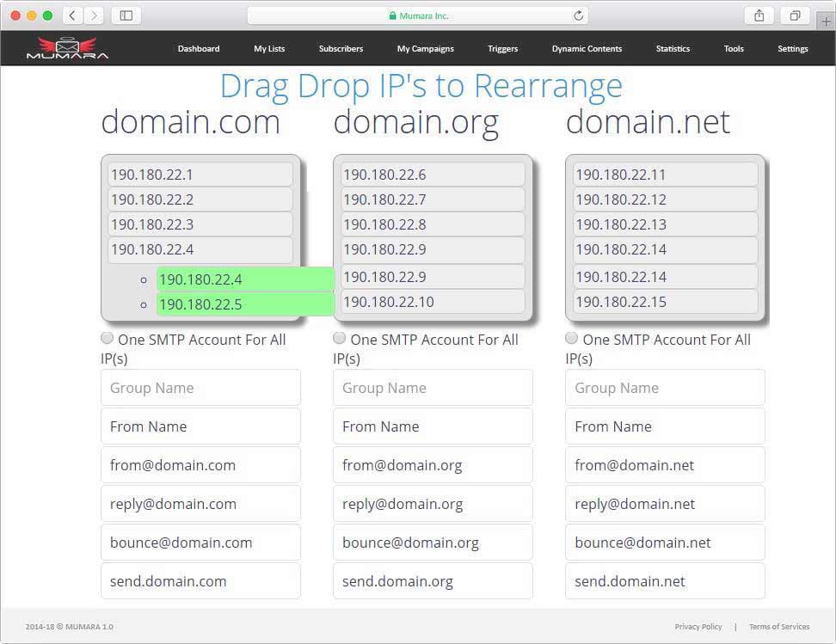Open the Subscribers section
836x644 pixels.
tap(341, 49)
